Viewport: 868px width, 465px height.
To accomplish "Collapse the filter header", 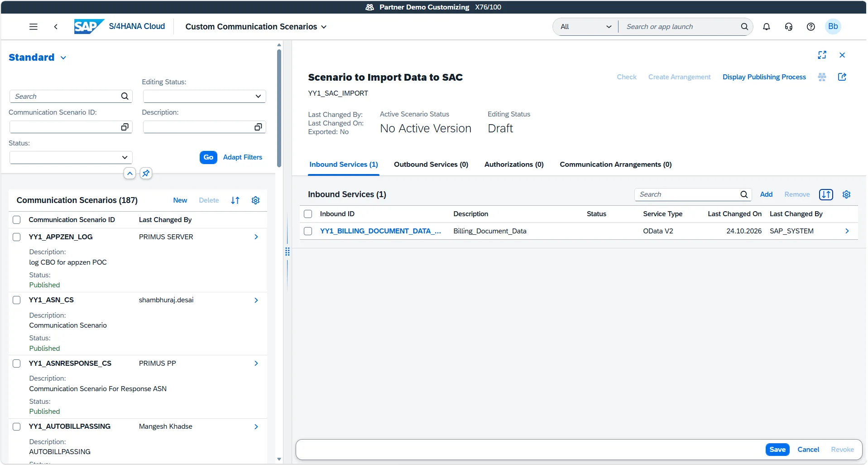I will click(129, 173).
